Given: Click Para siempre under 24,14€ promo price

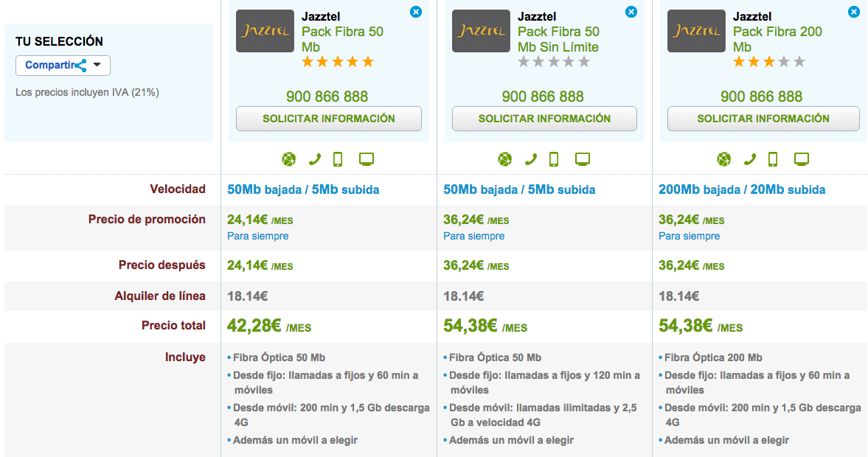Looking at the screenshot, I should 258,237.
